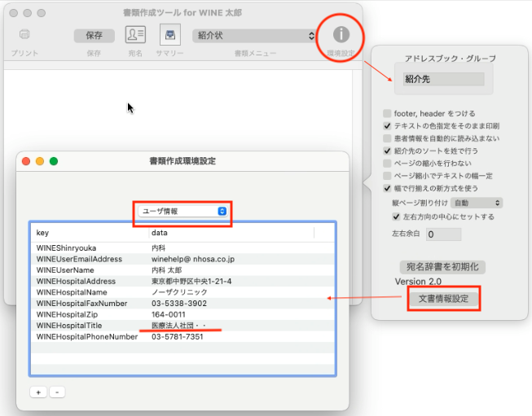The height and width of the screenshot is (416, 532).
Task: Enable footer, header をつける checkbox
Action: point(387,113)
